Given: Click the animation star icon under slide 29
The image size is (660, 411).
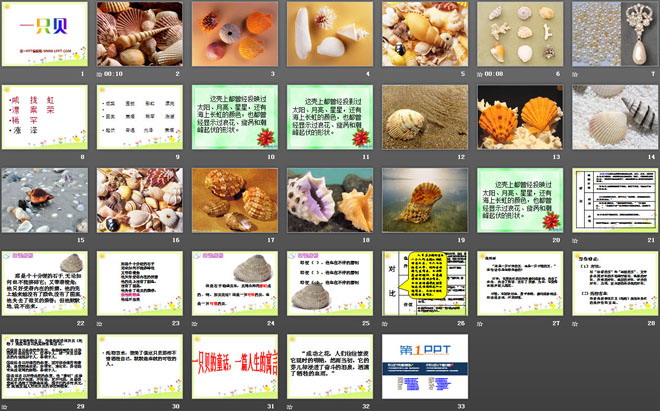Looking at the screenshot, I should 7,405.
